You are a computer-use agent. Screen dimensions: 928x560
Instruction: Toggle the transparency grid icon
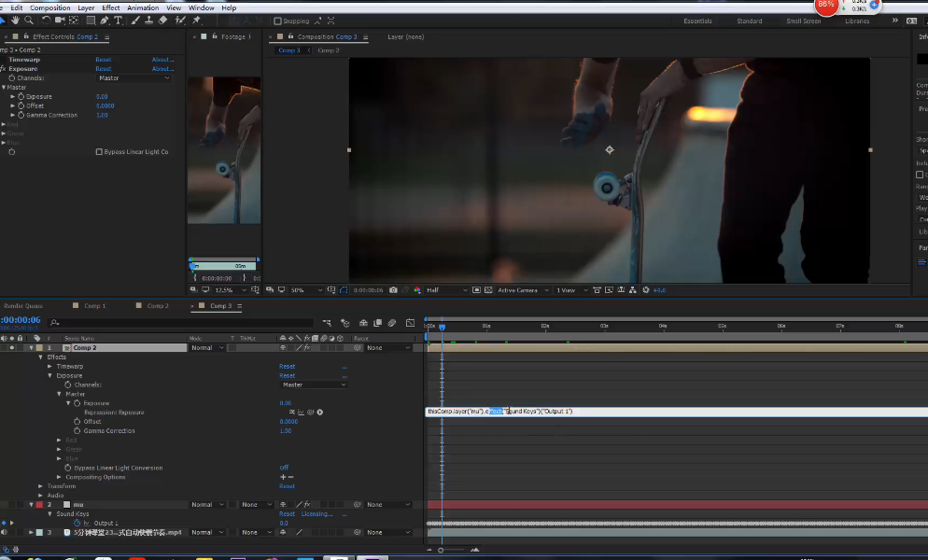tap(488, 290)
